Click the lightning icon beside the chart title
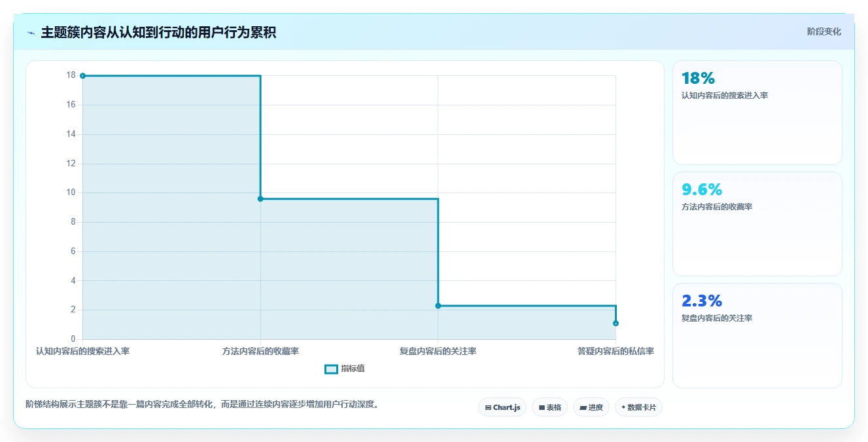 click(x=31, y=33)
